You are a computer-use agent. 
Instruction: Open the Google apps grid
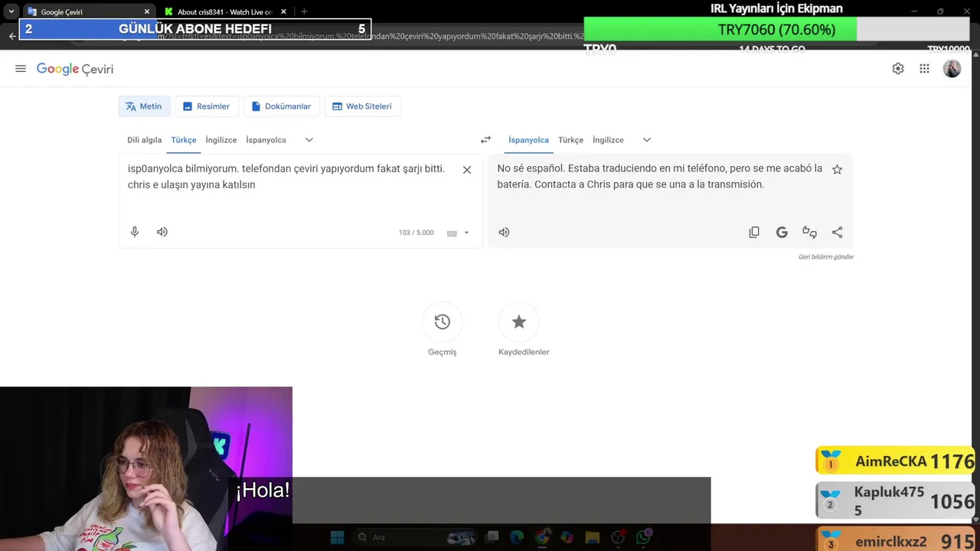tap(925, 69)
